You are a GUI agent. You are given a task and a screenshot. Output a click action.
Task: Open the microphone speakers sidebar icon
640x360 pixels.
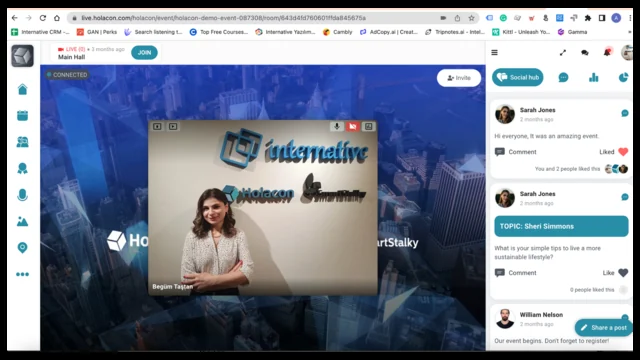(22, 195)
